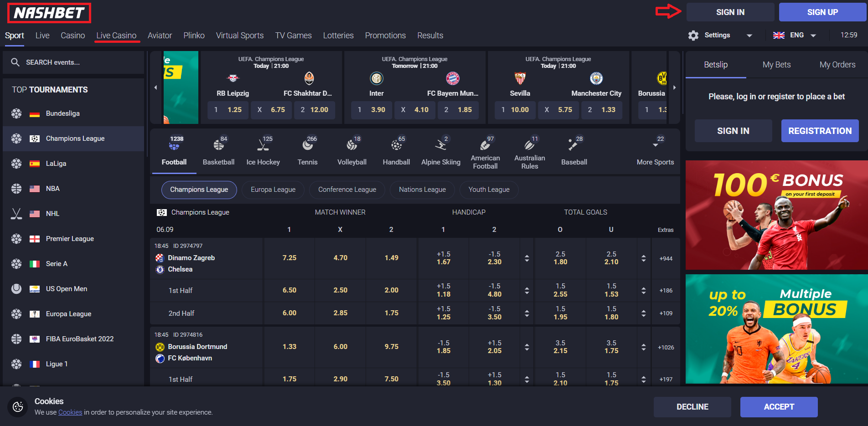Click the cookie icon in the banner
The width and height of the screenshot is (868, 426).
pyautogui.click(x=18, y=407)
